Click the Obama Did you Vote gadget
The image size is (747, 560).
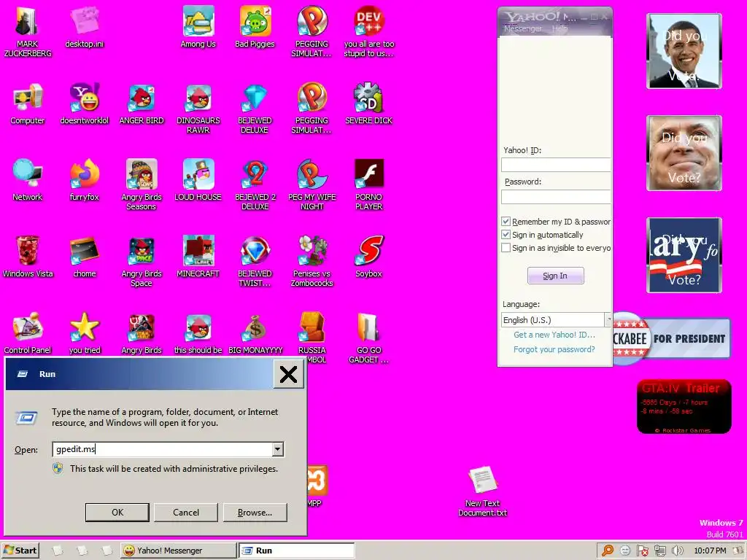point(684,51)
